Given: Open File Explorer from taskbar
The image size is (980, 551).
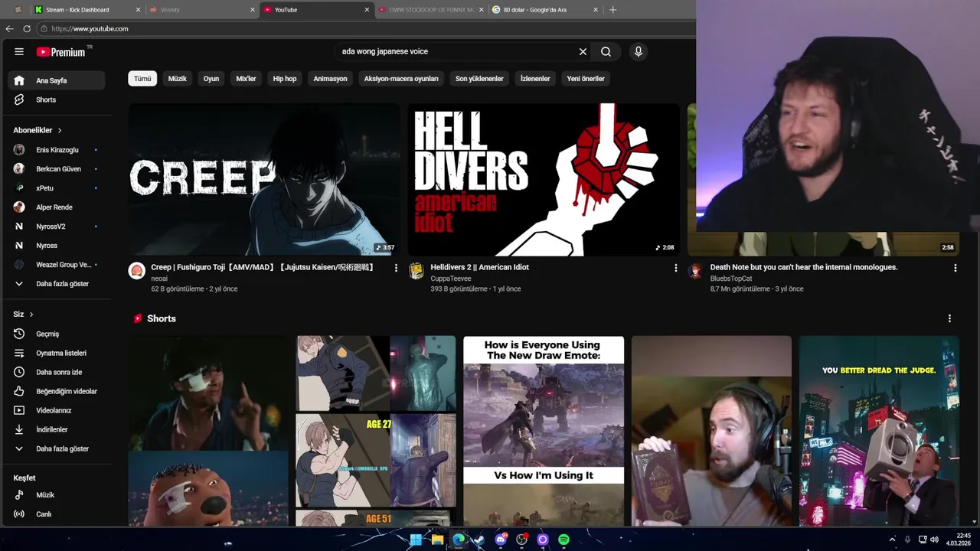Looking at the screenshot, I should pyautogui.click(x=437, y=540).
